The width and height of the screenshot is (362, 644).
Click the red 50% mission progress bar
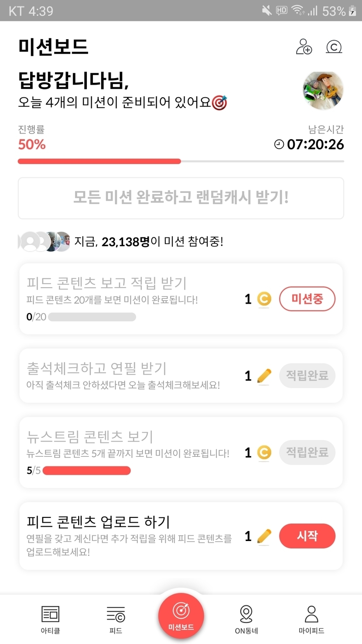pos(99,161)
